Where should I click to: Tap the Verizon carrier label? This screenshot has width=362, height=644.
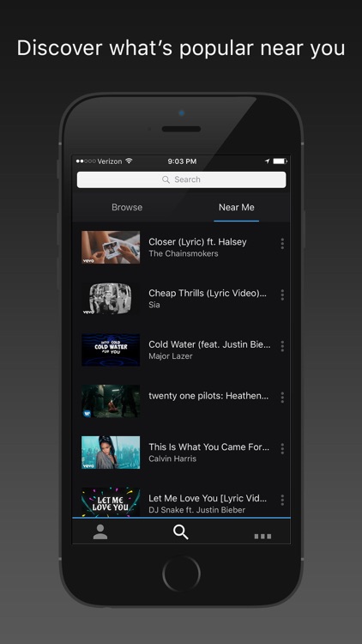point(109,161)
